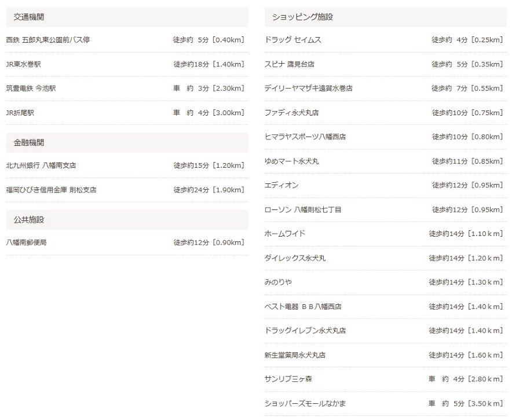This screenshot has width=512, height=420.
Task: Click ベスト電器 ＢＢ八幡西店 name
Action: click(303, 307)
